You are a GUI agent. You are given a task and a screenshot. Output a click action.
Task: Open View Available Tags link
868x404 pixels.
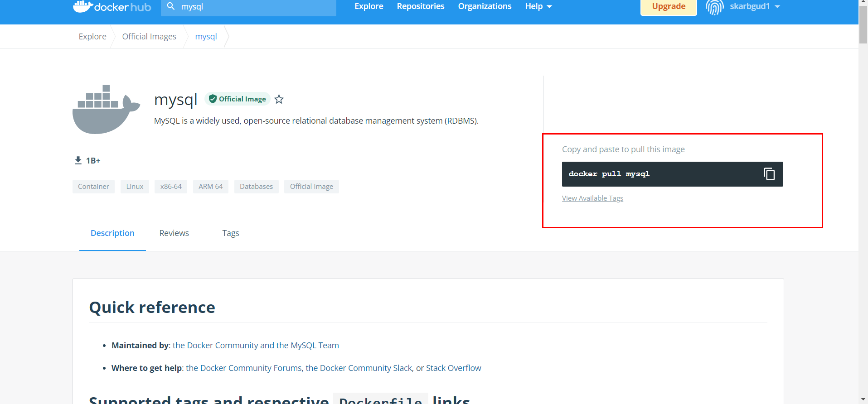(x=592, y=198)
